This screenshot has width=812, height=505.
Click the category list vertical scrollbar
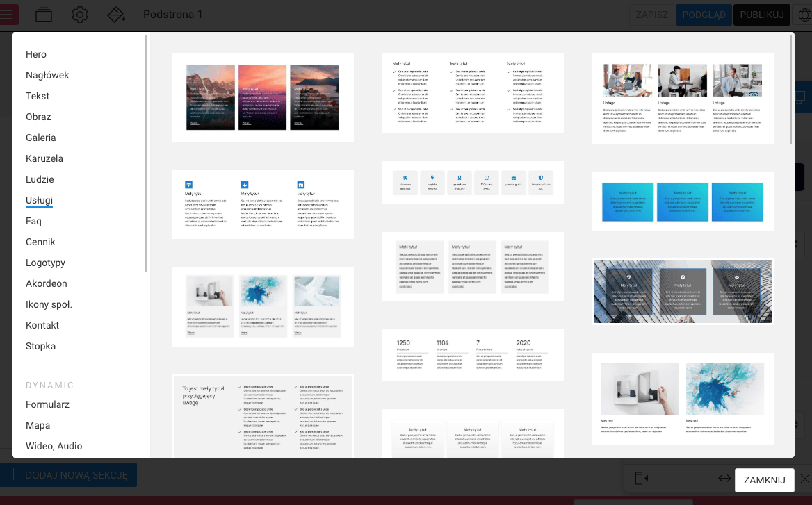(x=147, y=153)
